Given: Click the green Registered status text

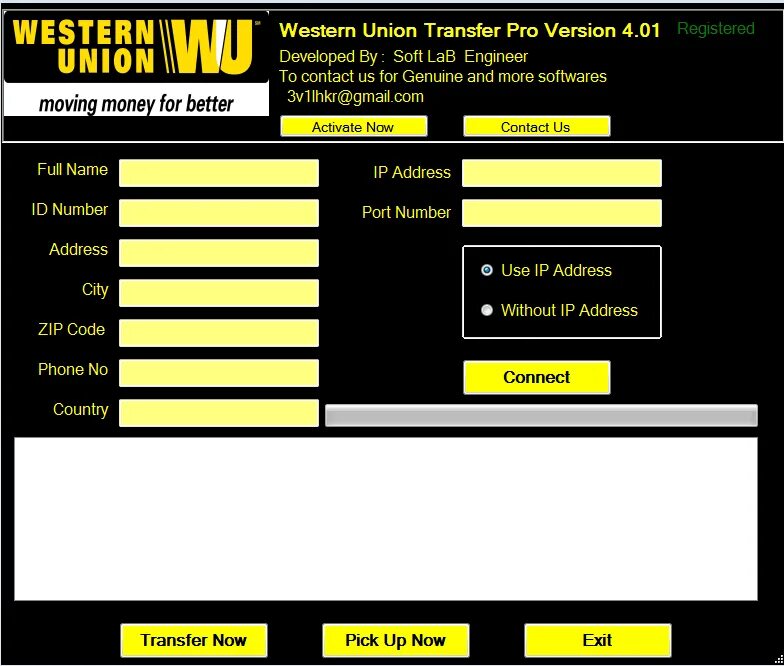Looking at the screenshot, I should [716, 28].
